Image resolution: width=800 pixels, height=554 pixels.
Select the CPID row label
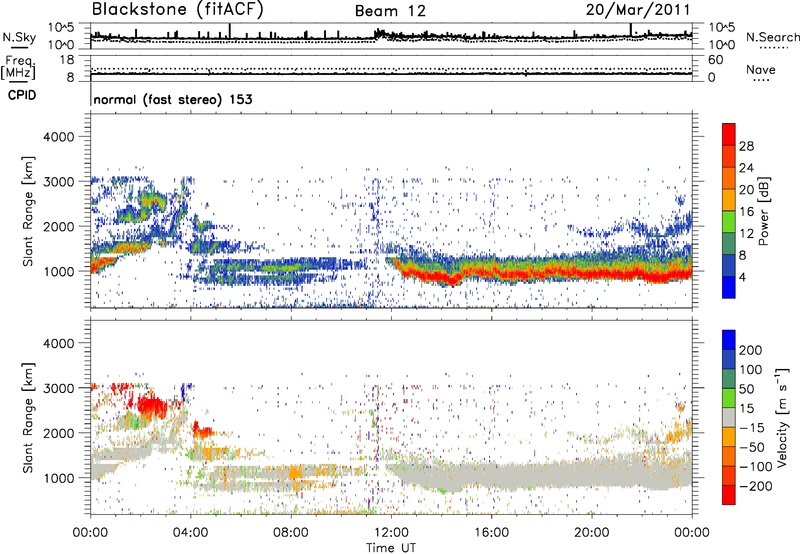pos(22,95)
